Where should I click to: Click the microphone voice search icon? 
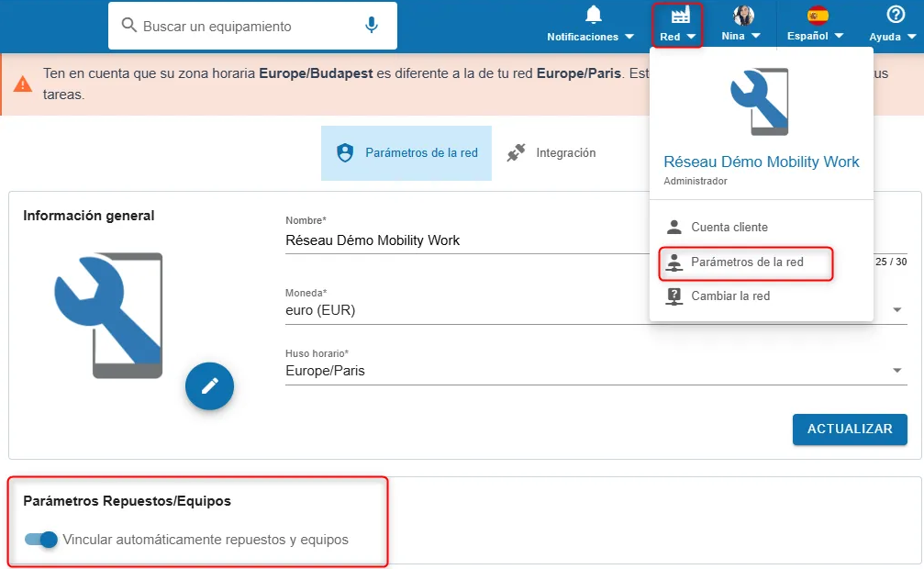(x=372, y=26)
